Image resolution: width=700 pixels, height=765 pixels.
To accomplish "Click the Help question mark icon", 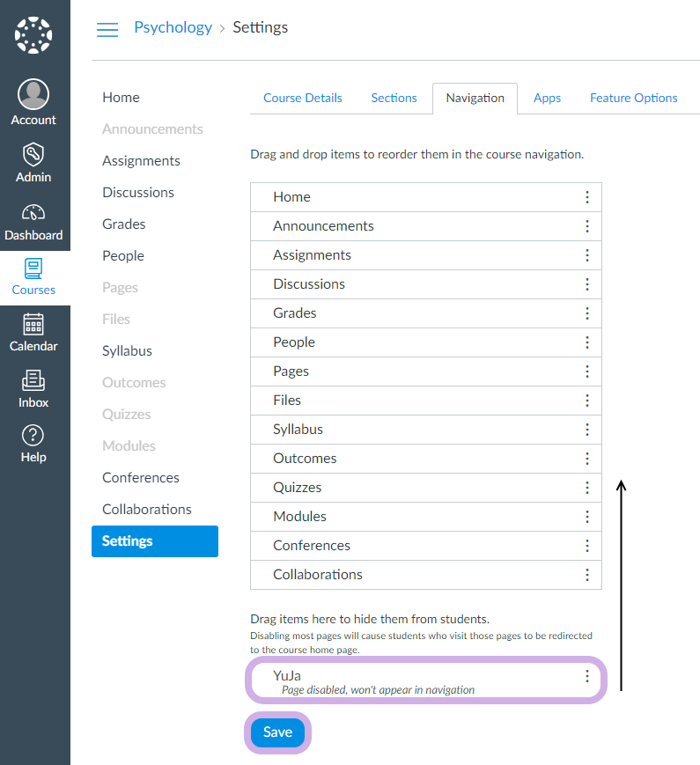I will 33,435.
